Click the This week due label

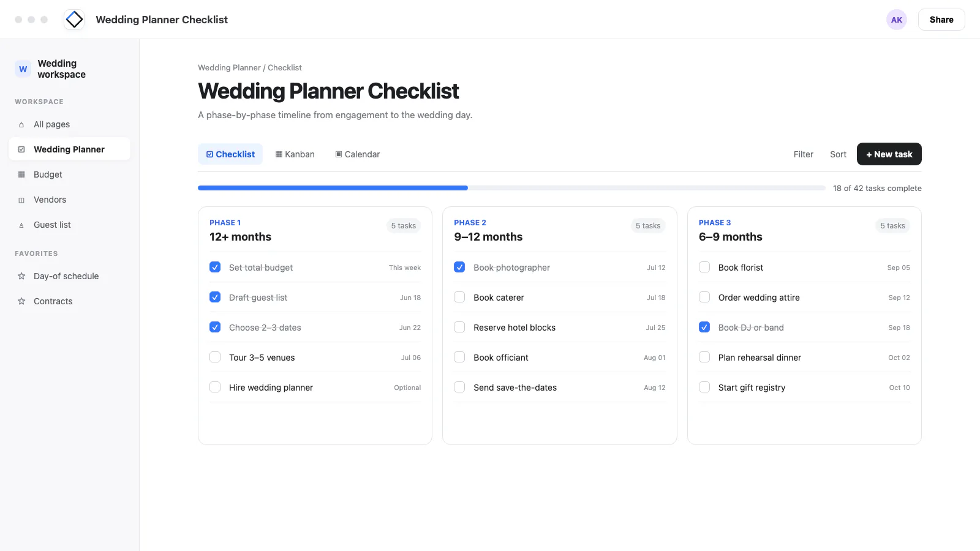405,268
